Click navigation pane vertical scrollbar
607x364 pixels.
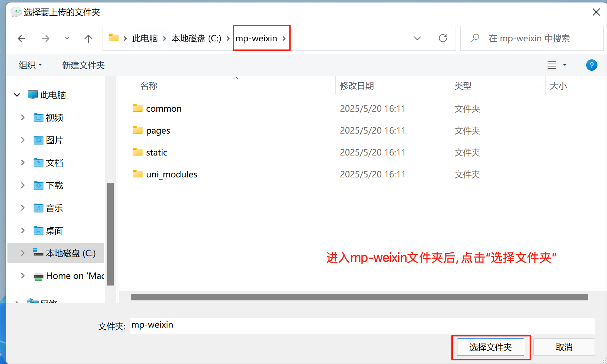point(110,234)
